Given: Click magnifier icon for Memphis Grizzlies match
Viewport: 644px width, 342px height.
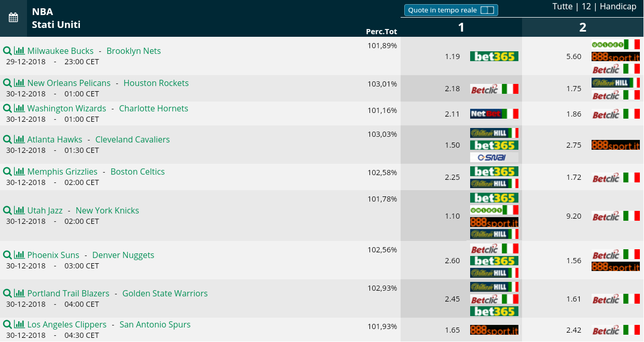Looking at the screenshot, I should point(7,172).
